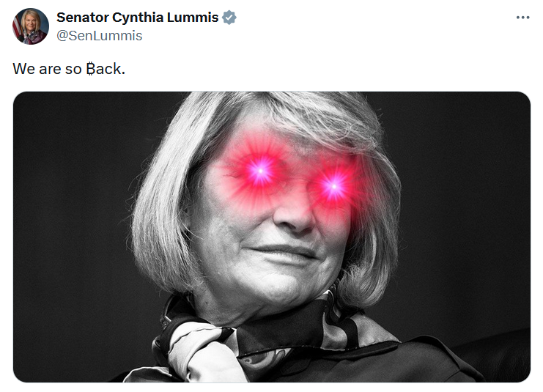Click the right glowing laser eye
543x392 pixels.
(x=334, y=187)
